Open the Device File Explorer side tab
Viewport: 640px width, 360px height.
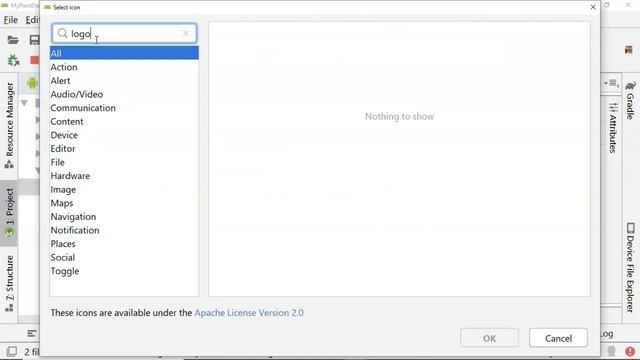tap(631, 267)
